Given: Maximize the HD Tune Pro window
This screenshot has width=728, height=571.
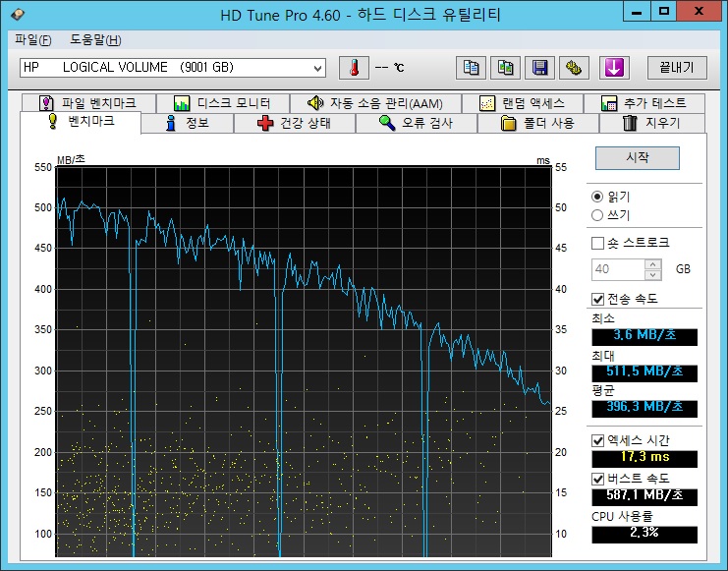Looking at the screenshot, I should 664,11.
